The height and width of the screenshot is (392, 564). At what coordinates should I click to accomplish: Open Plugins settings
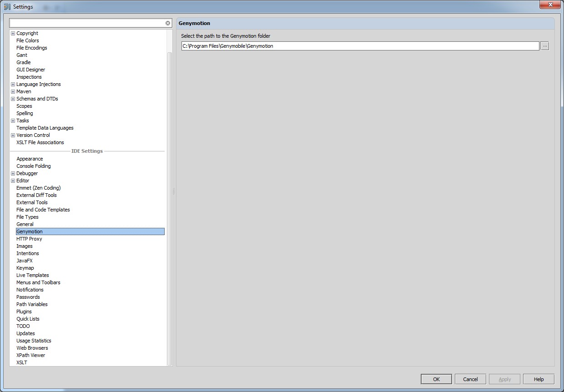[x=24, y=312]
